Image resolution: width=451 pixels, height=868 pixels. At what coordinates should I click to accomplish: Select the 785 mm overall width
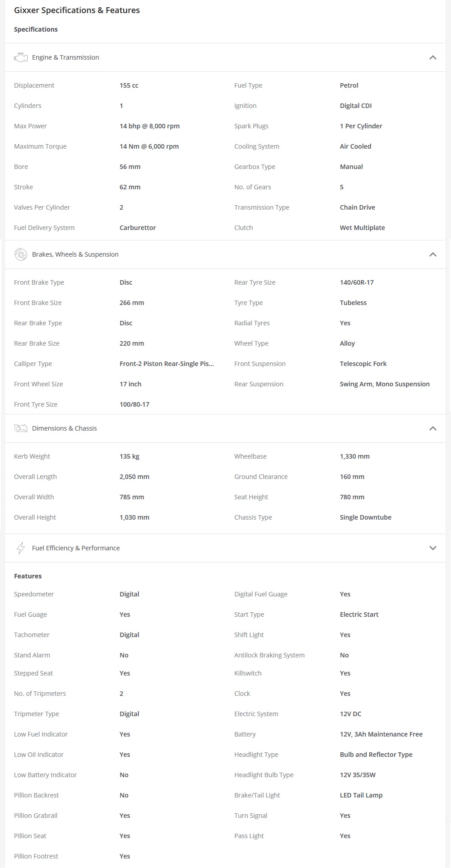coord(132,497)
